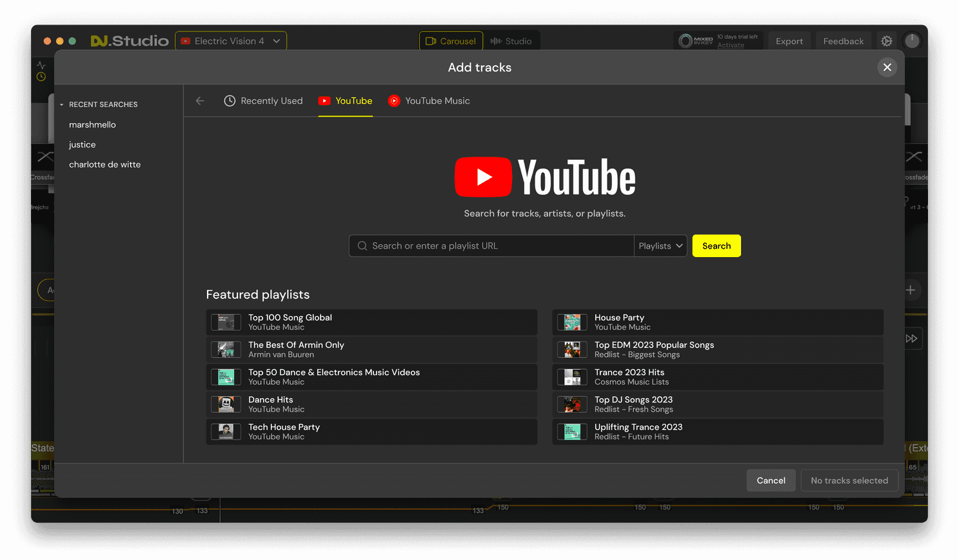Screen dimensions: 959x560
Task: Click the plus icon at right edge
Action: click(910, 290)
